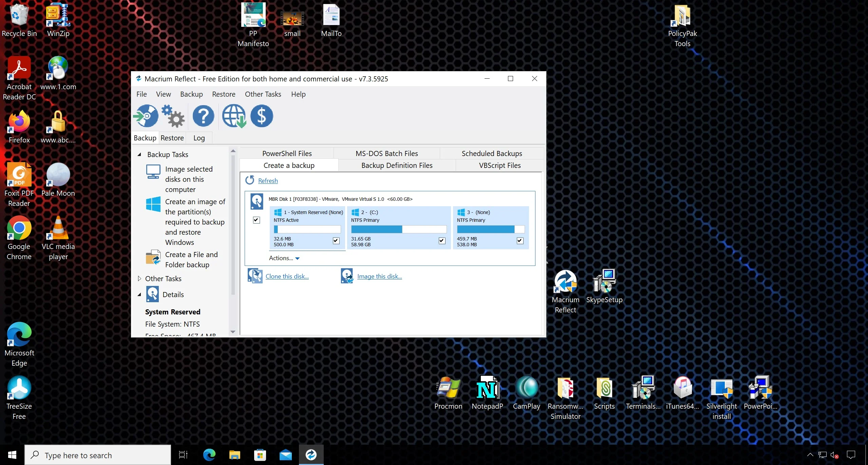Open the Backup Definition Files tab

point(397,165)
